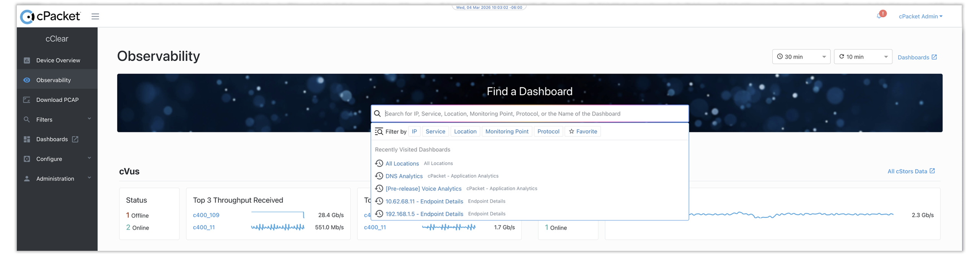Click the 2 Online status count
Viewport: 980px width, 255px height.
pos(137,228)
